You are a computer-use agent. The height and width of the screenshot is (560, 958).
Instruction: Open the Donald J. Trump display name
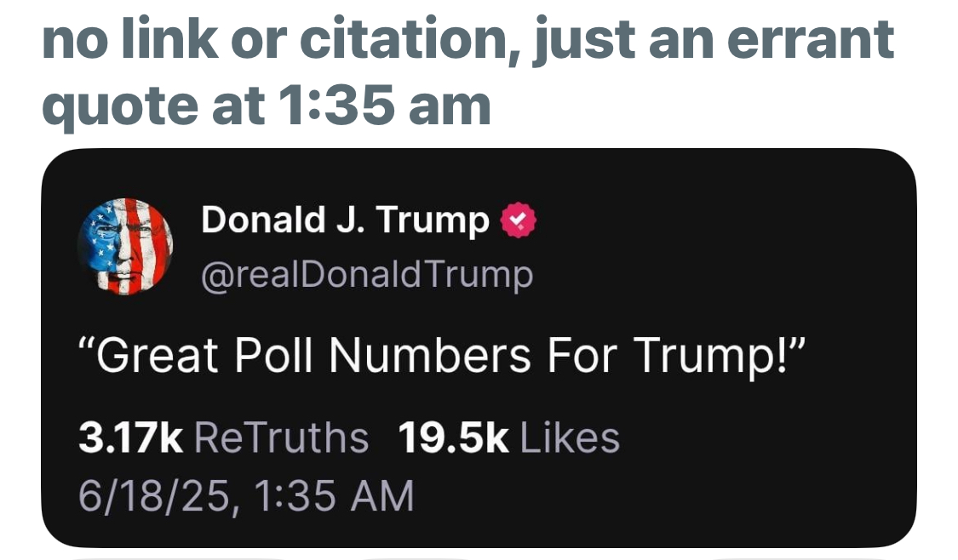pyautogui.click(x=345, y=221)
